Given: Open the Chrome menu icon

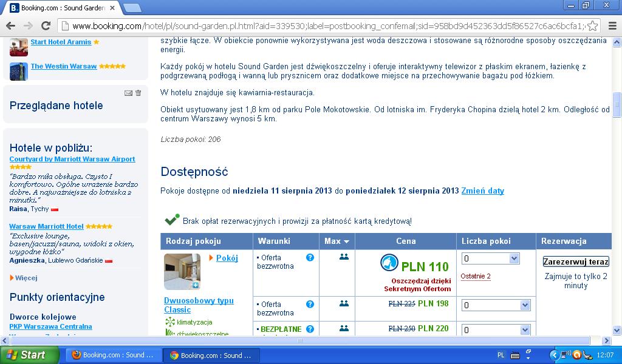Looking at the screenshot, I should [612, 26].
